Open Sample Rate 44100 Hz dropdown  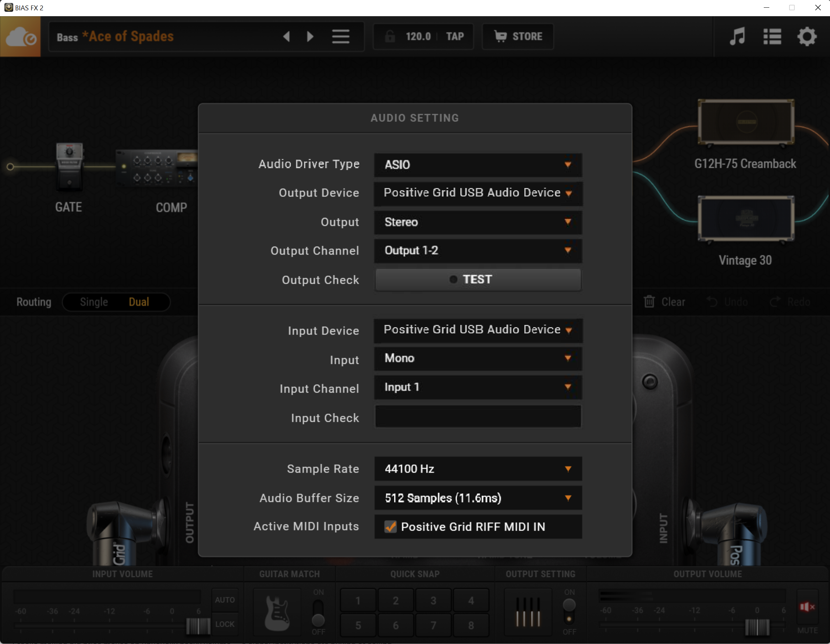(478, 469)
